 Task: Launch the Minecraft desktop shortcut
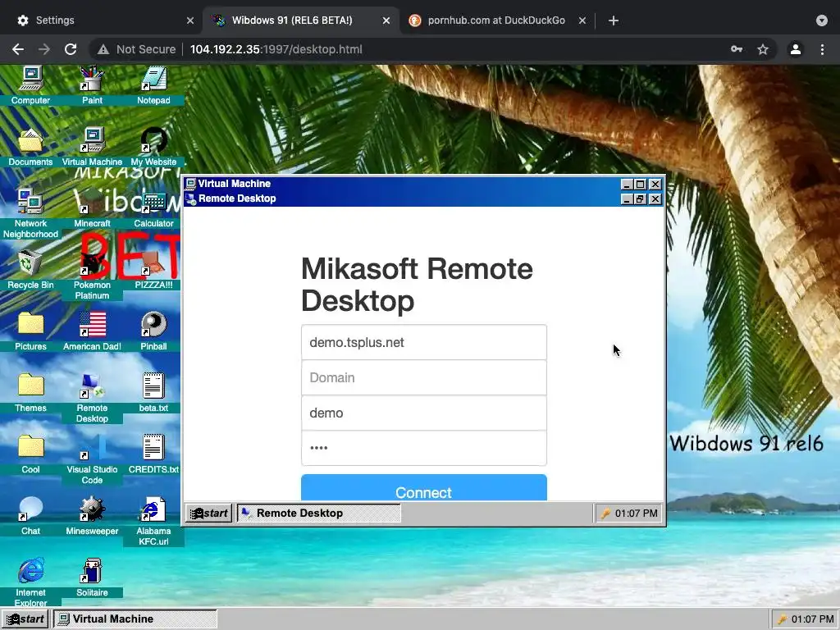(x=92, y=208)
